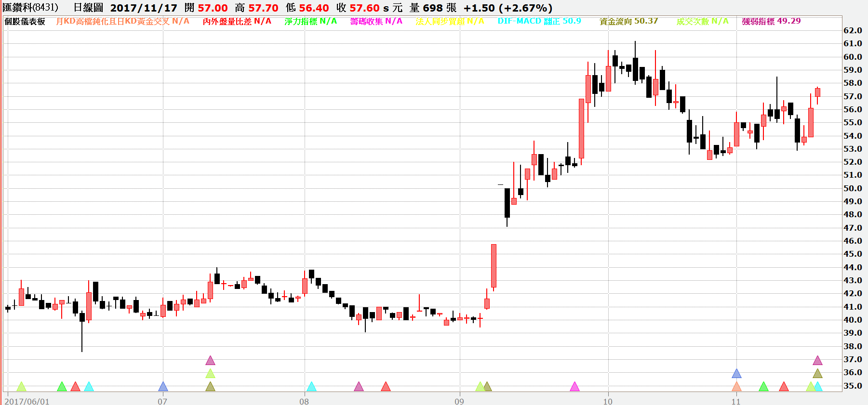Click the 日線圖 chart type label
The width and height of the screenshot is (868, 405).
[x=88, y=8]
